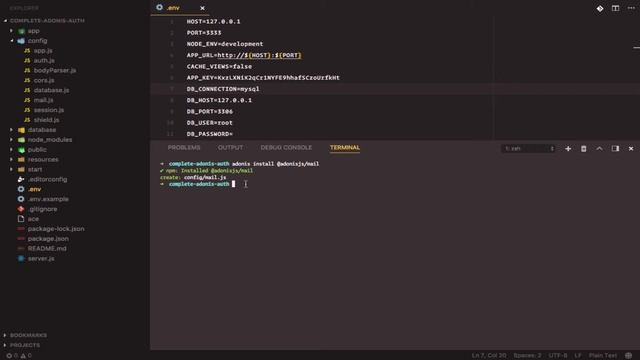Screen dimensions: 640x360
Task: Open bodyParser.js file
Action: pyautogui.click(x=55, y=70)
